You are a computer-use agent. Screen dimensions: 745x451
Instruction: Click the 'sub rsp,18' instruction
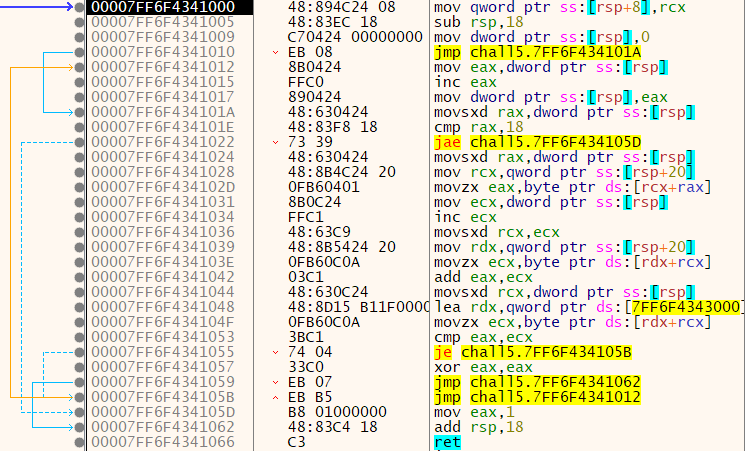click(x=478, y=22)
